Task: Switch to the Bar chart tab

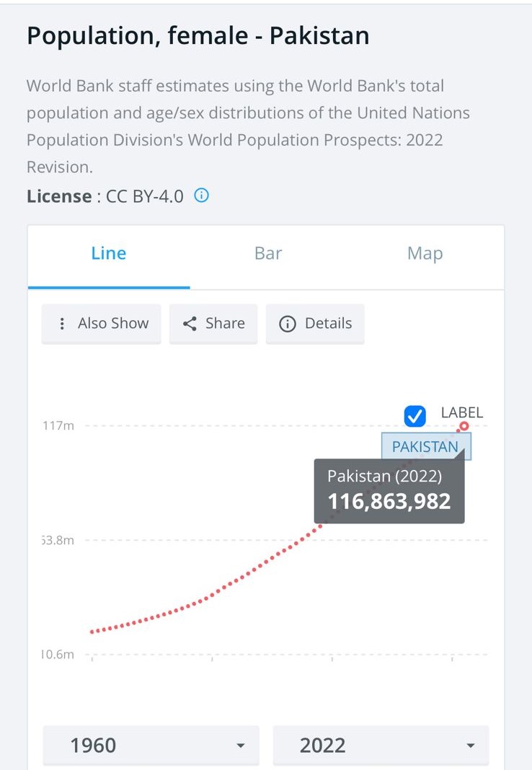Action: pyautogui.click(x=268, y=254)
